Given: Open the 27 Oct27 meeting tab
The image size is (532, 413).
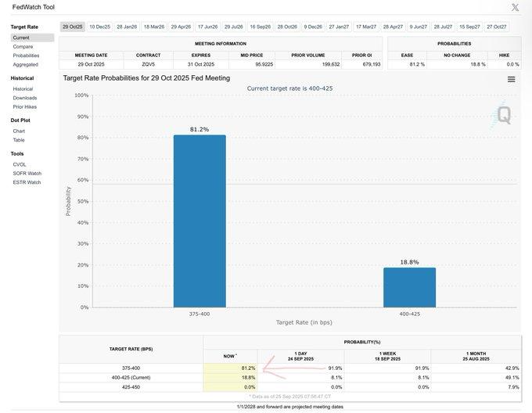Looking at the screenshot, I should coord(497,27).
